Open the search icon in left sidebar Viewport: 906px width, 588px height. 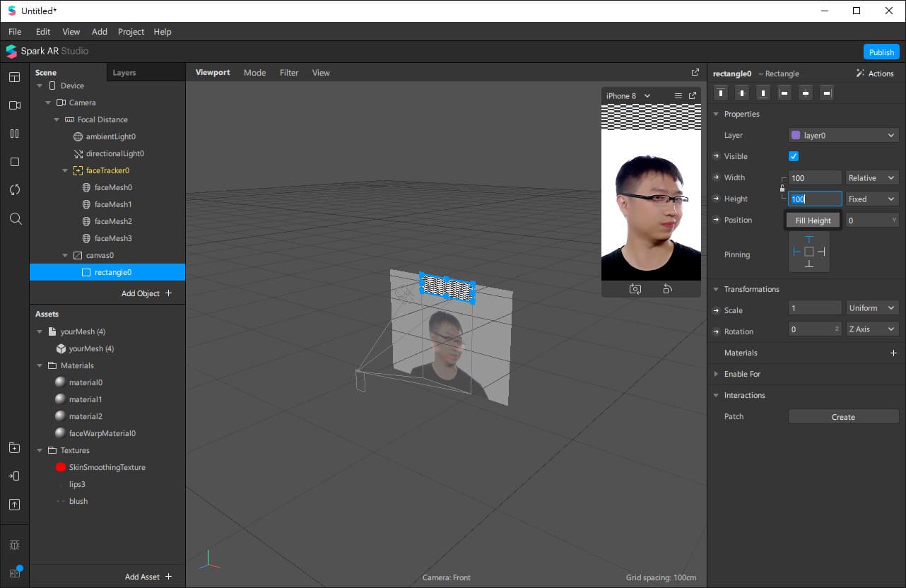click(x=15, y=218)
